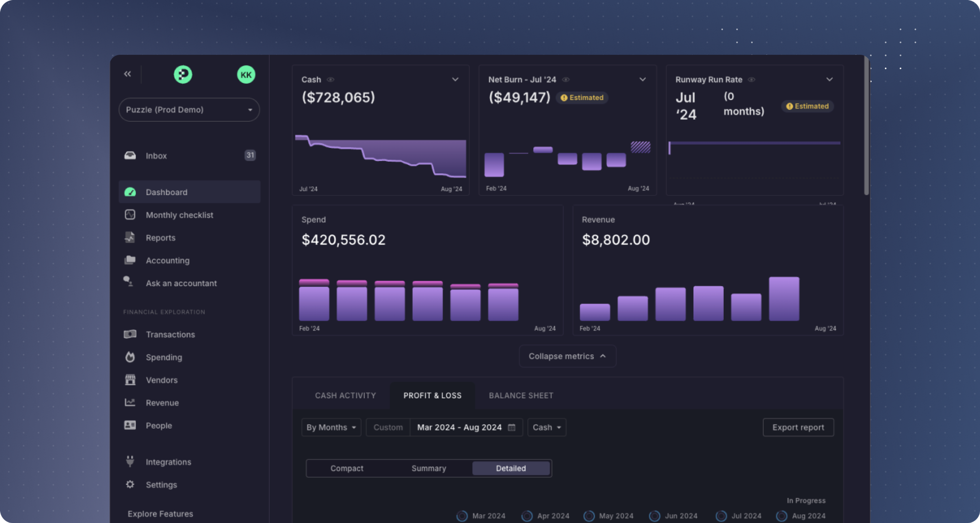Click the Reports document icon
980x523 pixels.
[130, 238]
